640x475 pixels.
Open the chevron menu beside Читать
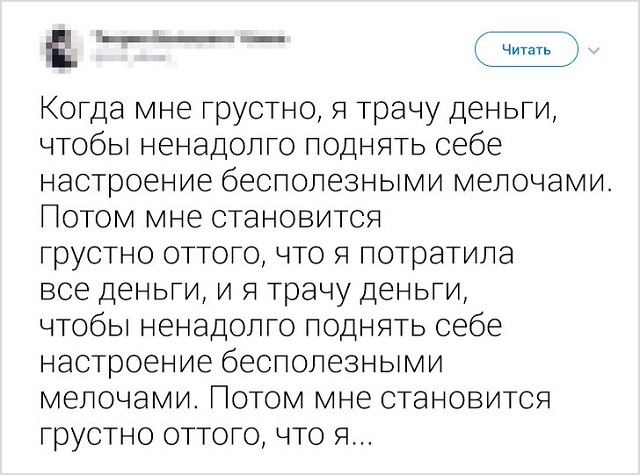(595, 49)
